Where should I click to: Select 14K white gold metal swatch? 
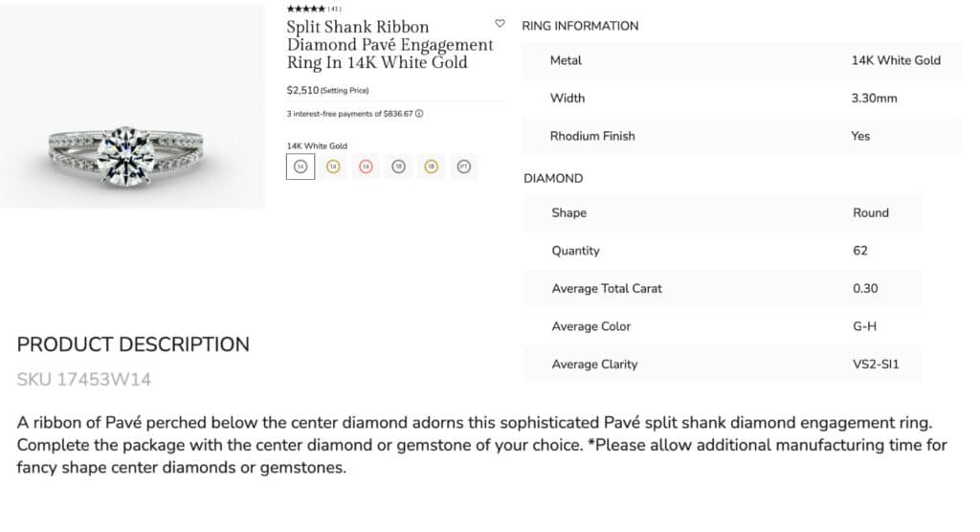click(301, 166)
